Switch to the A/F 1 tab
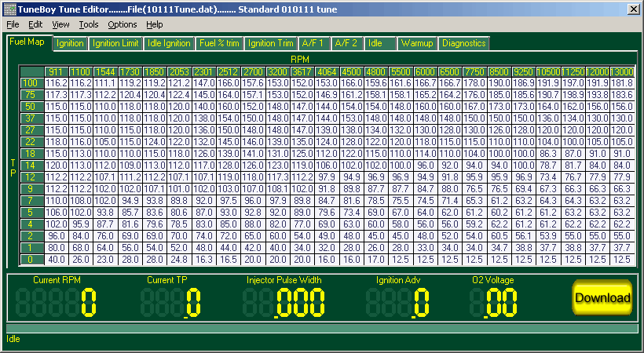The width and height of the screenshot is (644, 353). (x=314, y=43)
